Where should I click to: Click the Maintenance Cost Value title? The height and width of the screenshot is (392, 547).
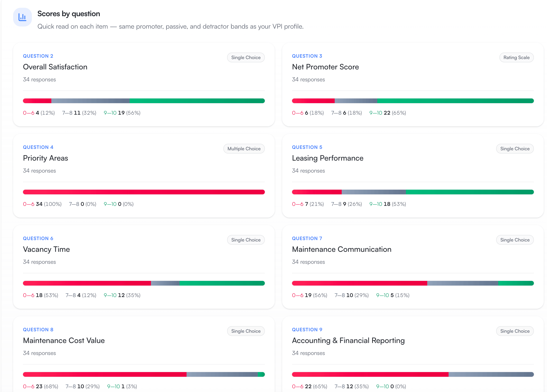click(64, 340)
